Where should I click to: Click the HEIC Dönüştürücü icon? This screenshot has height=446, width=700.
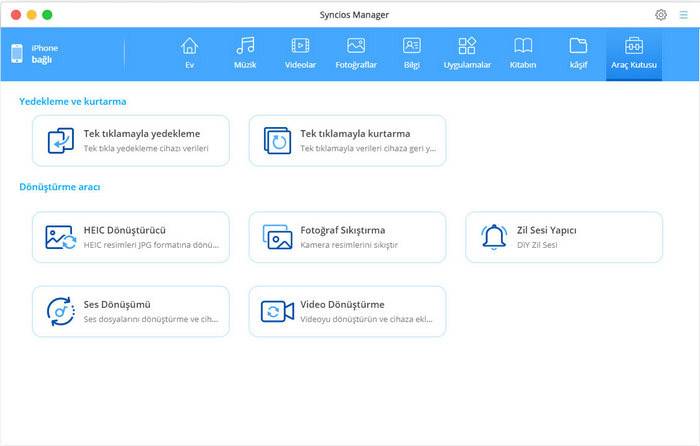point(61,237)
